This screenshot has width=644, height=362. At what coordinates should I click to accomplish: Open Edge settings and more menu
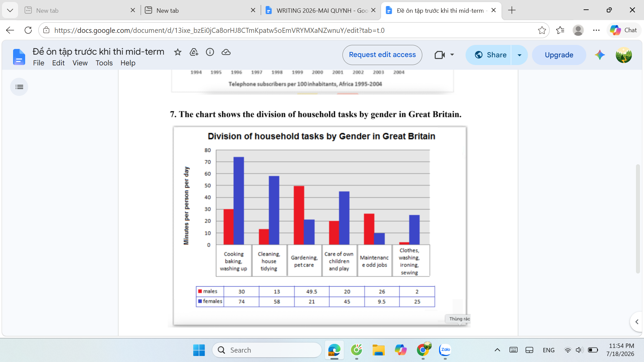point(596,30)
